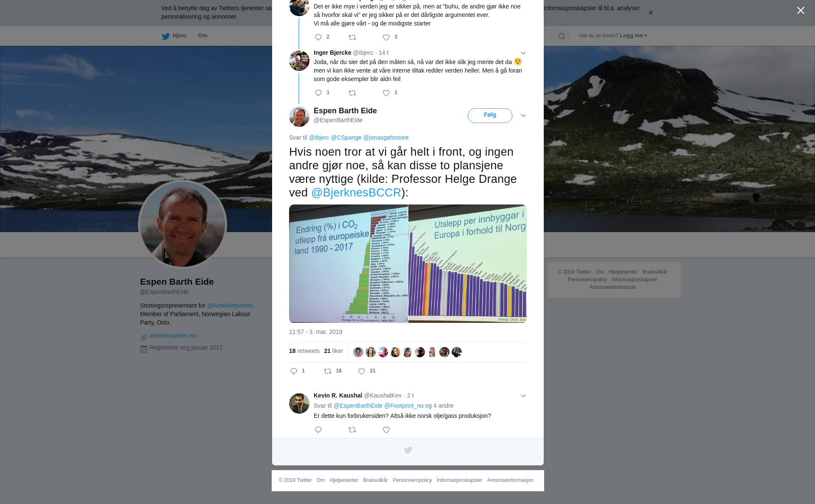Go to Hjem in top navigation
The width and height of the screenshot is (815, 504).
point(174,36)
